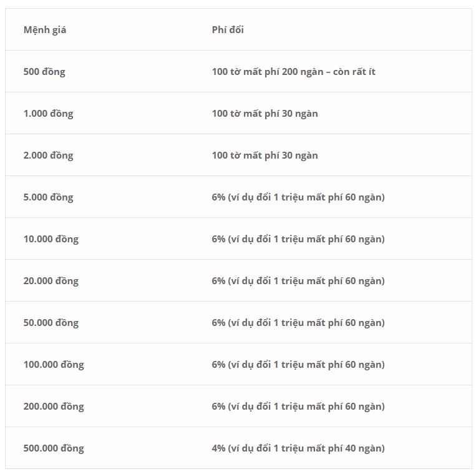Select the "10.000 đồng" denomination cell
This screenshot has height=474, width=476.
(51, 239)
